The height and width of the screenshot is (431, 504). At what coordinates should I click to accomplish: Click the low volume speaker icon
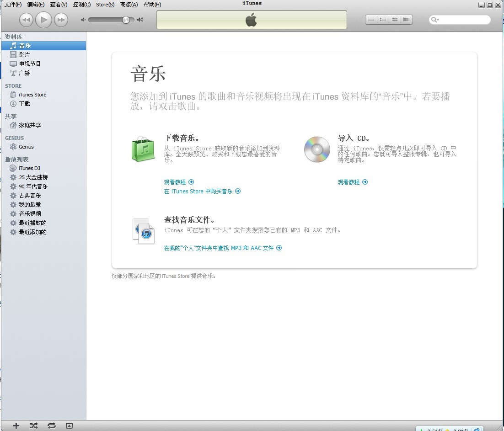pyautogui.click(x=83, y=20)
